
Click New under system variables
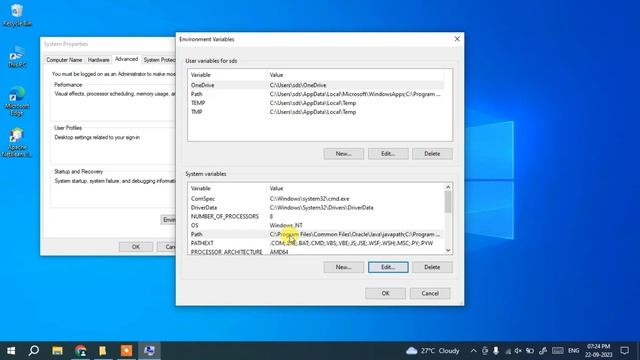[344, 267]
